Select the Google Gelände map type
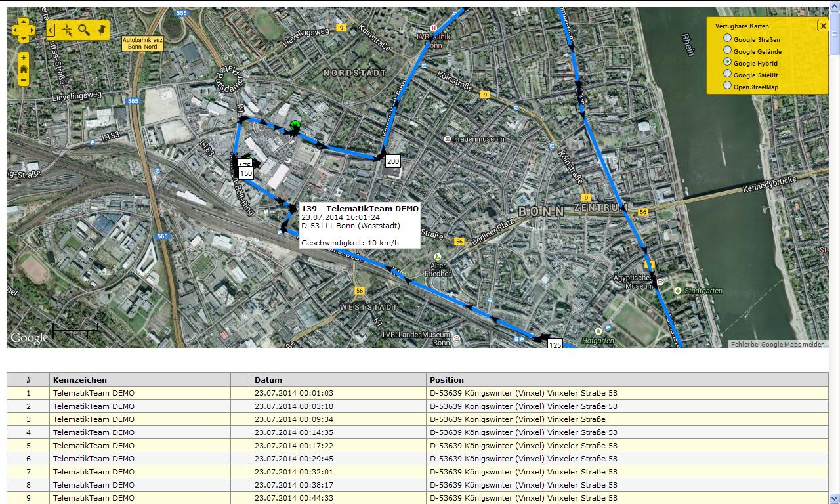This screenshot has height=504, width=840. [x=727, y=51]
